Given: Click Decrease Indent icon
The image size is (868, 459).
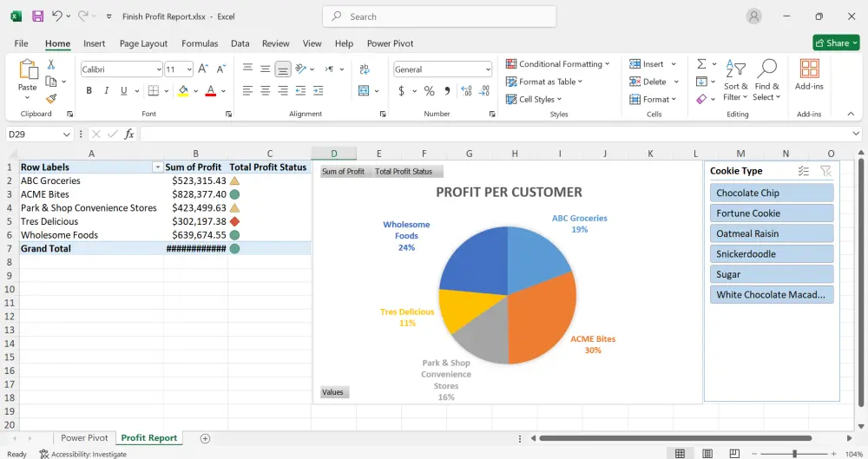Looking at the screenshot, I should 300,90.
